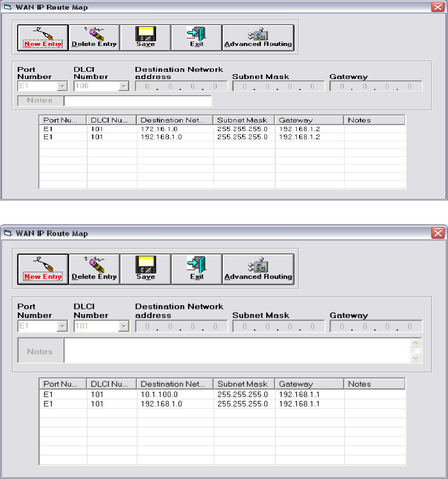Click subnet 255.255.255.0 in the 10.1.100.0 row
The width and height of the screenshot is (448, 479).
(243, 394)
